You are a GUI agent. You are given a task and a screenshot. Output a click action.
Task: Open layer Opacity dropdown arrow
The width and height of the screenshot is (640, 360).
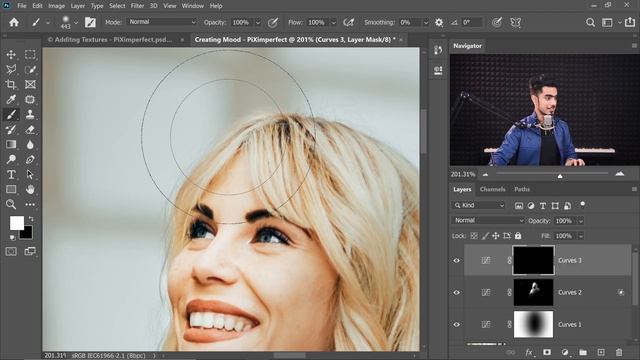(x=580, y=221)
